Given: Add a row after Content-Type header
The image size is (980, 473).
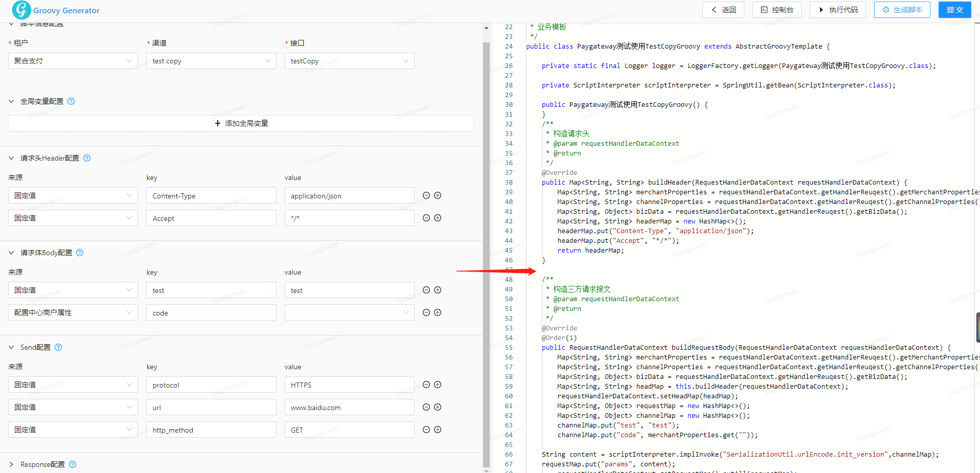Looking at the screenshot, I should pos(438,195).
